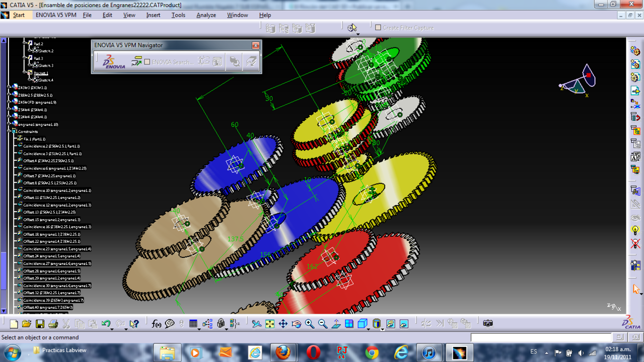This screenshot has height=362, width=644.
Task: Click the Capture camera icon
Action: (488, 323)
